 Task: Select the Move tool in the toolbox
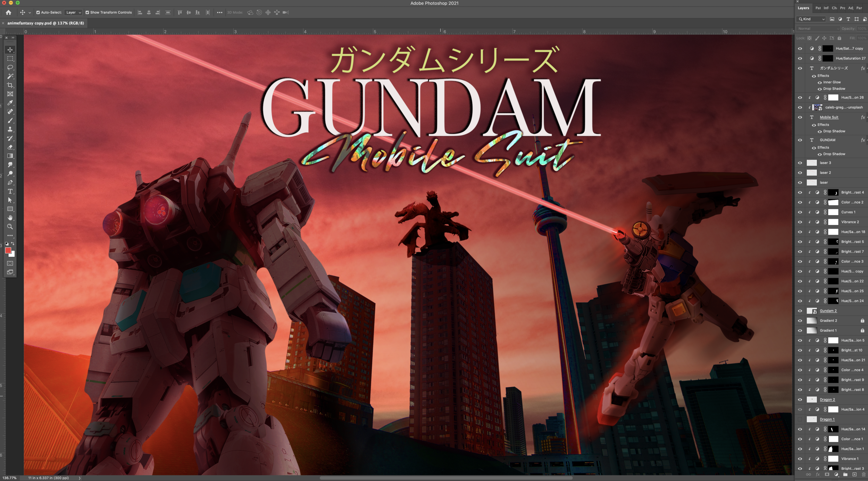pos(10,50)
